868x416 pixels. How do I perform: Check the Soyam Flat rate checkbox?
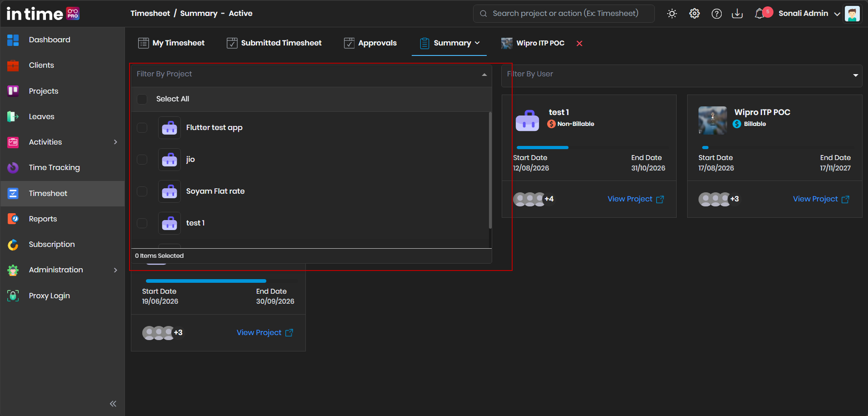[142, 191]
